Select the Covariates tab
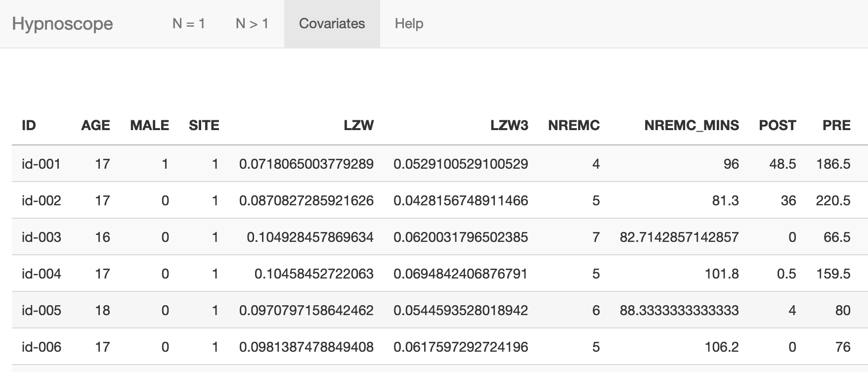 pyautogui.click(x=332, y=24)
